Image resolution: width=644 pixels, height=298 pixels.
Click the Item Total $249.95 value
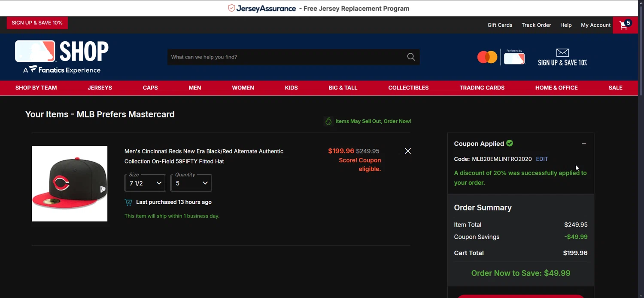576,225
